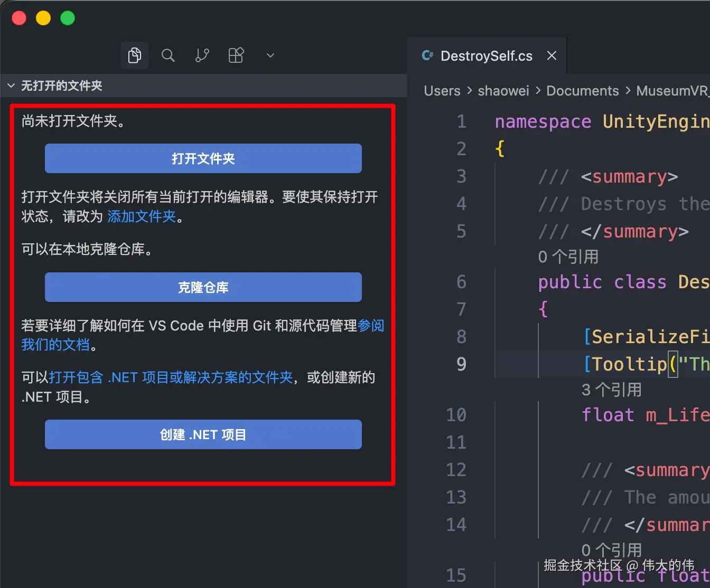Open the Explorer view in the activity bar

[134, 55]
